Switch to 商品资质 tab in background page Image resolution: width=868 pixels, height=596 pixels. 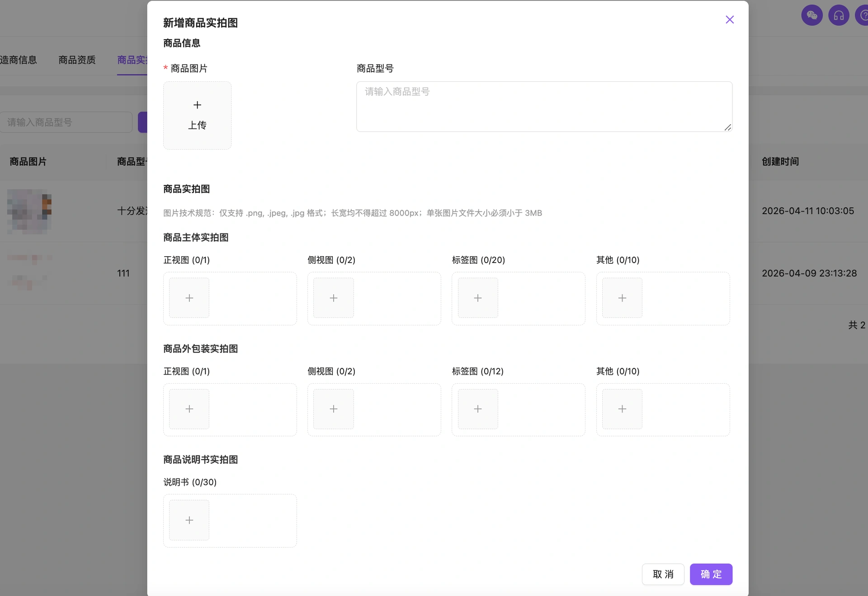coord(77,60)
